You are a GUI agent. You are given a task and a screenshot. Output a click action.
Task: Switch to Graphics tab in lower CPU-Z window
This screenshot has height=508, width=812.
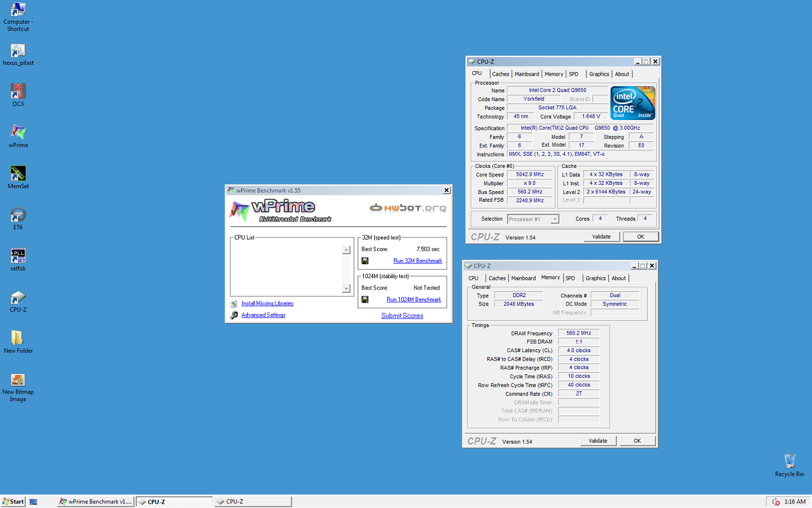[x=595, y=278]
